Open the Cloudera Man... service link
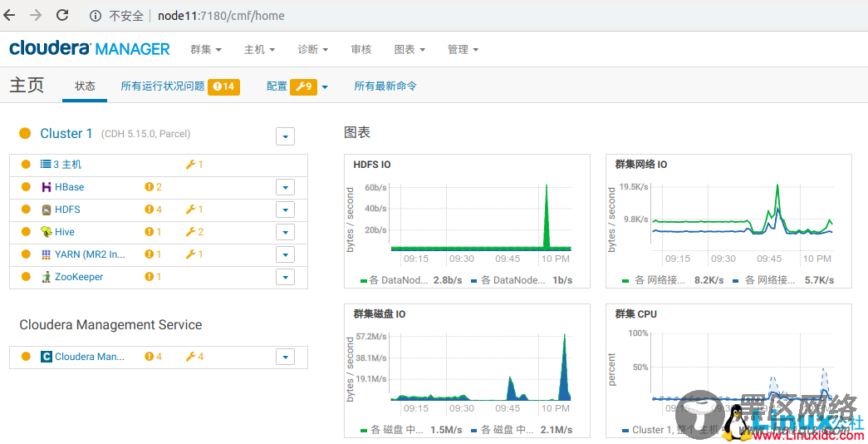This screenshot has height=444, width=868. click(x=89, y=357)
